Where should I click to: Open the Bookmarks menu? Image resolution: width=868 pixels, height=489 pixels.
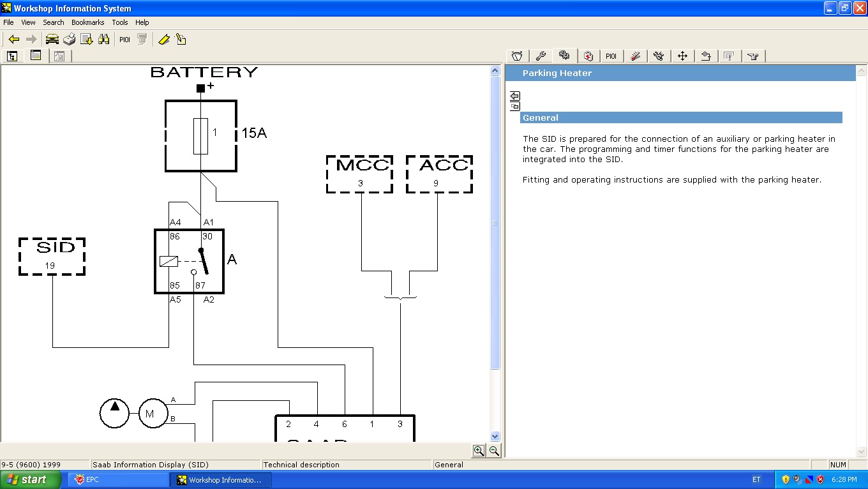(x=87, y=22)
